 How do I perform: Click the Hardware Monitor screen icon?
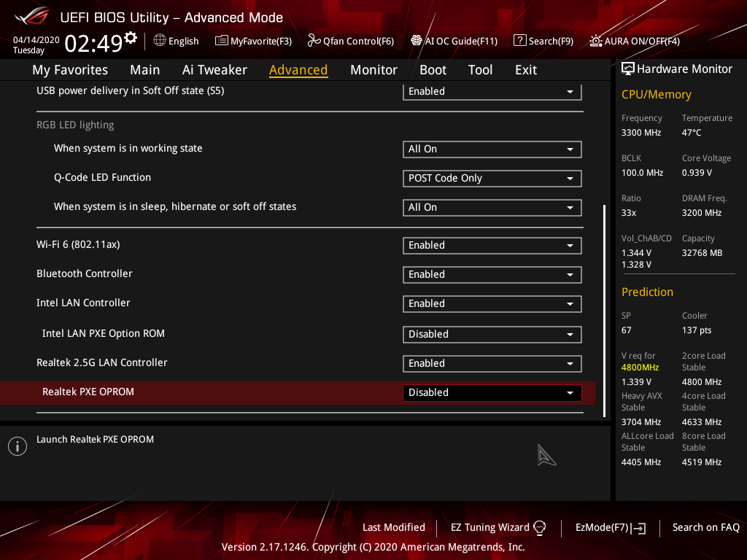[x=628, y=69]
